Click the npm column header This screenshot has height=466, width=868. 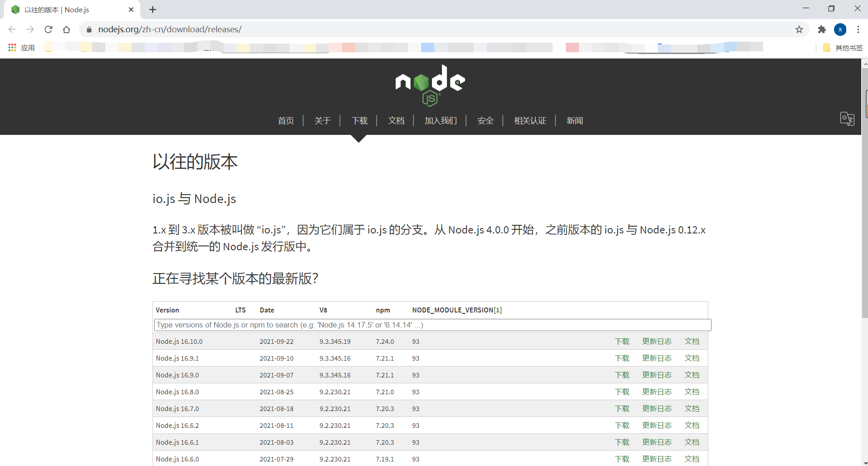[x=383, y=310]
